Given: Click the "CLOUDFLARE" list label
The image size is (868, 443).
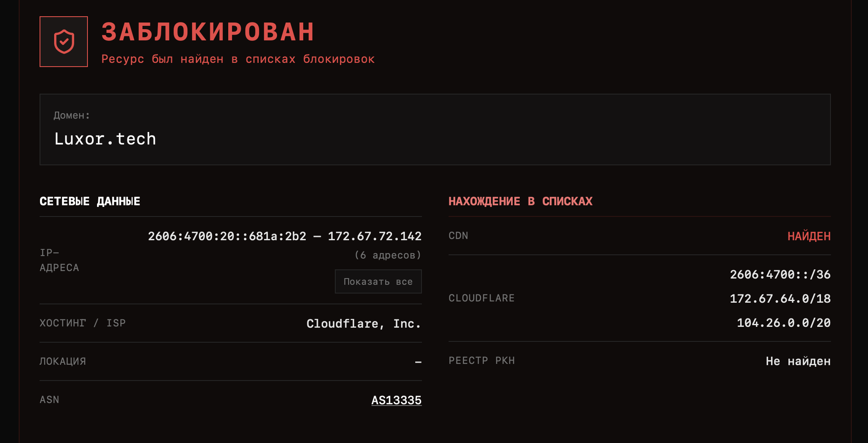Looking at the screenshot, I should (x=481, y=298).
